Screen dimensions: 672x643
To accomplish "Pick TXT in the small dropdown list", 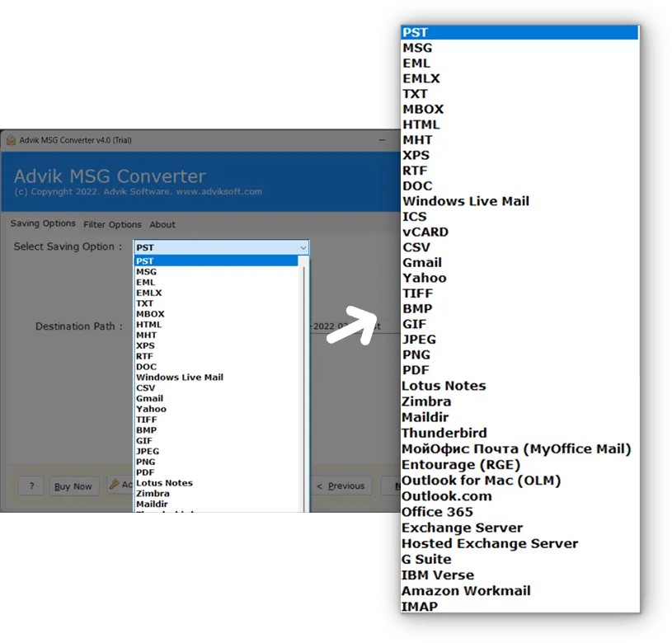I will click(144, 303).
